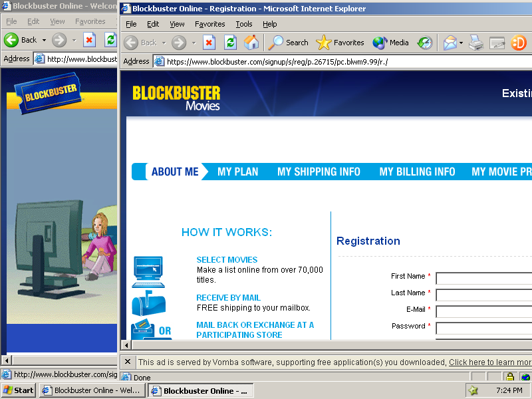Open Search pane in Registration window
Viewport: 532px width, 399px height.
tap(289, 43)
